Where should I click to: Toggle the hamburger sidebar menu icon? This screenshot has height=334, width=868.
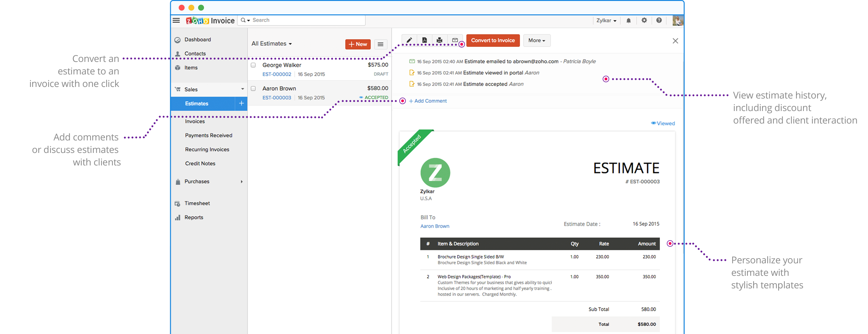(x=176, y=21)
